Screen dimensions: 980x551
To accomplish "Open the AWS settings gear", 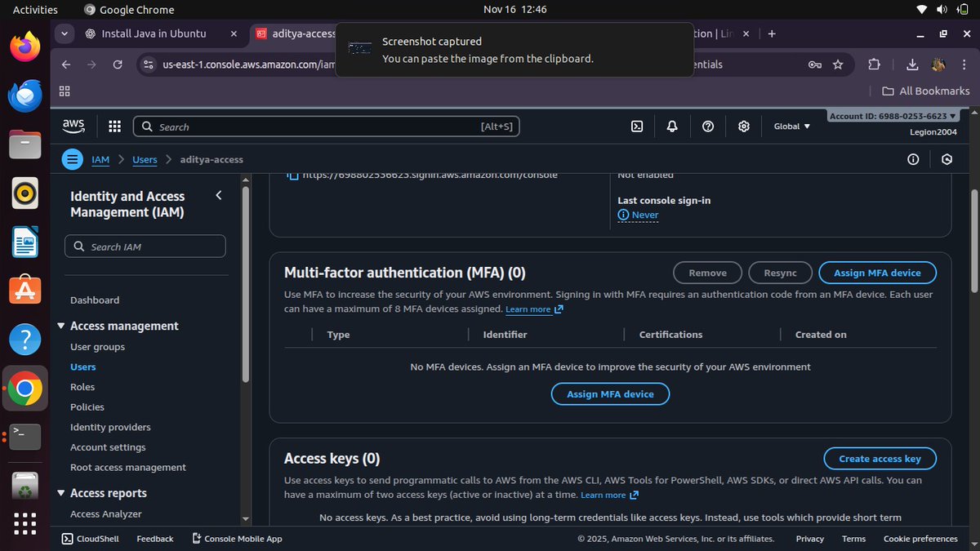I will point(744,127).
